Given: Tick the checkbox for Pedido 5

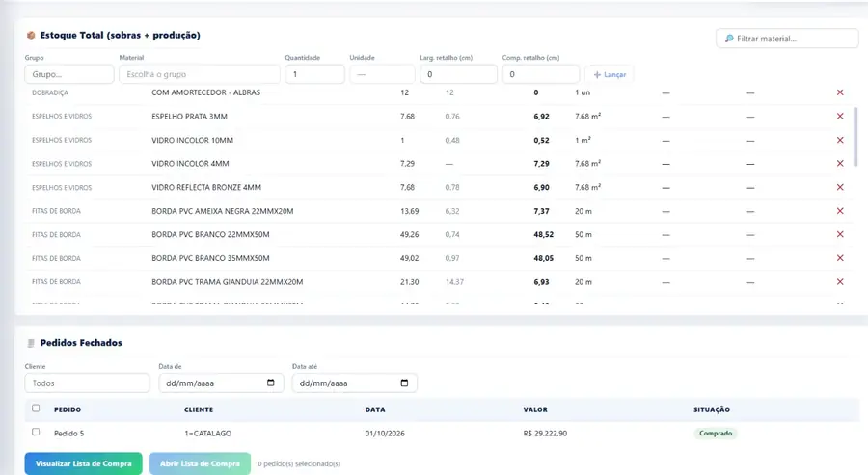Looking at the screenshot, I should [x=36, y=432].
